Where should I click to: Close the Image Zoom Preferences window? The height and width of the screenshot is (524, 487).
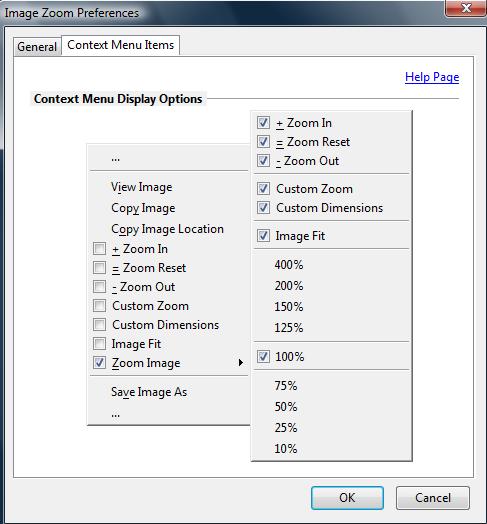[466, 8]
